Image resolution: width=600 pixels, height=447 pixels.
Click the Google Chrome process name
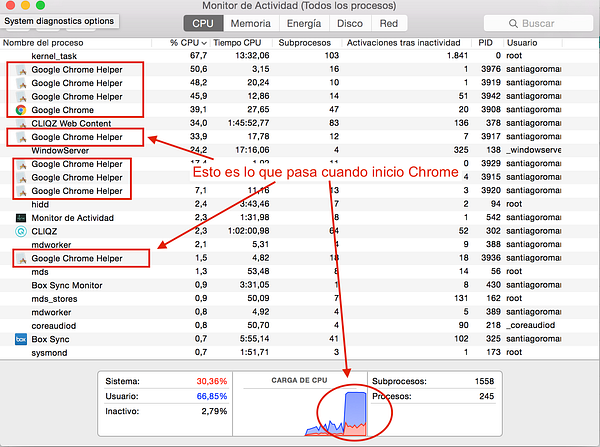click(x=62, y=110)
